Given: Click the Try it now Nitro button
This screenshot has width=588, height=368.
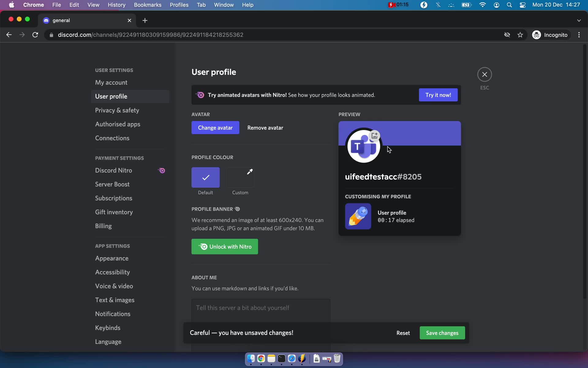Looking at the screenshot, I should pyautogui.click(x=438, y=94).
